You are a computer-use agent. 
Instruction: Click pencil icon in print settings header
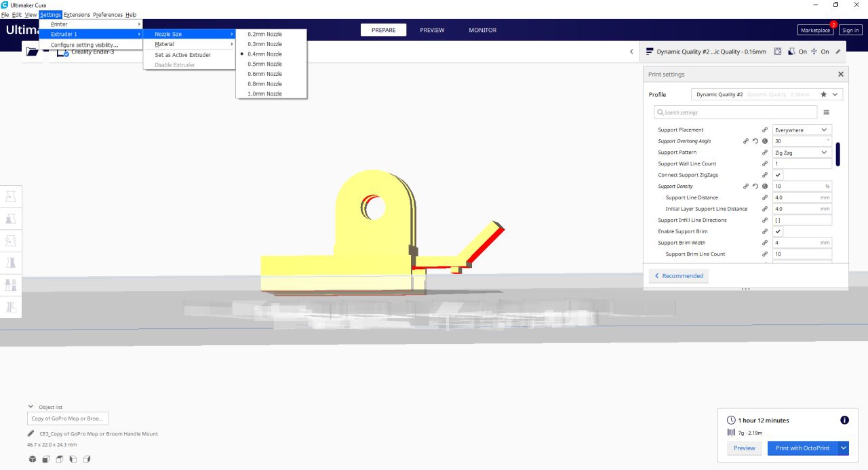(x=838, y=52)
